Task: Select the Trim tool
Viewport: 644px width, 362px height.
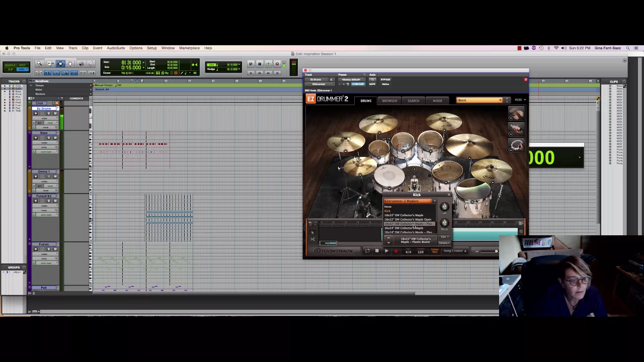Action: click(50, 64)
